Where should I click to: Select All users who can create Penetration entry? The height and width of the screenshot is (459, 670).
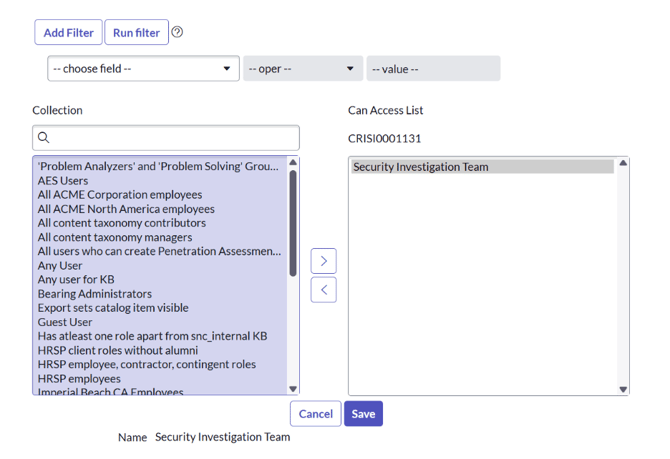tap(159, 251)
